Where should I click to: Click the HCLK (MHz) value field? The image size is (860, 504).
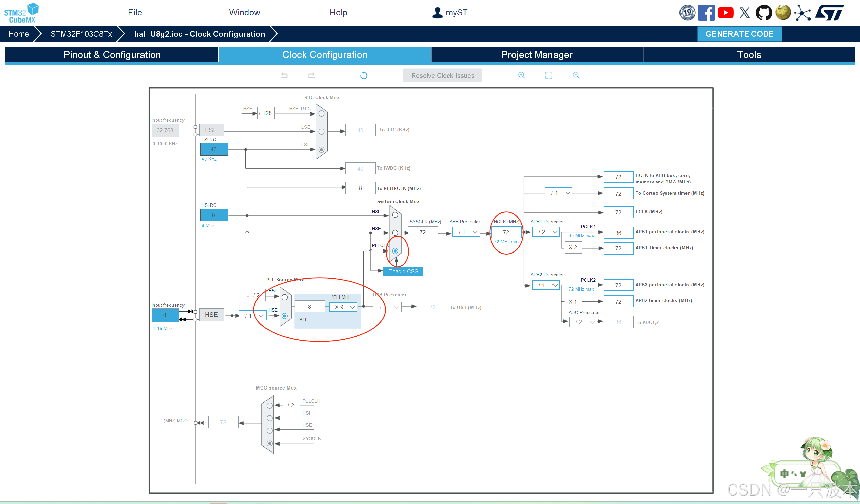[x=506, y=233]
